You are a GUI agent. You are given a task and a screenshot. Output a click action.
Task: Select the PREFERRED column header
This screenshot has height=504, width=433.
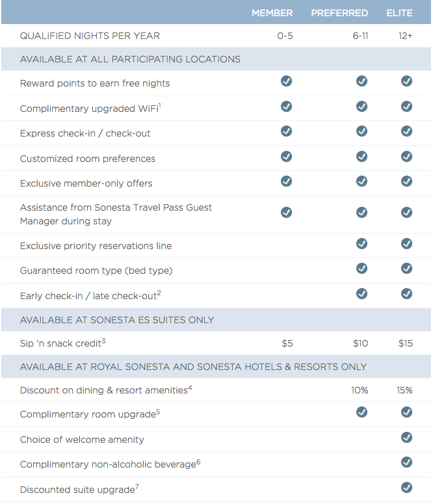339,13
